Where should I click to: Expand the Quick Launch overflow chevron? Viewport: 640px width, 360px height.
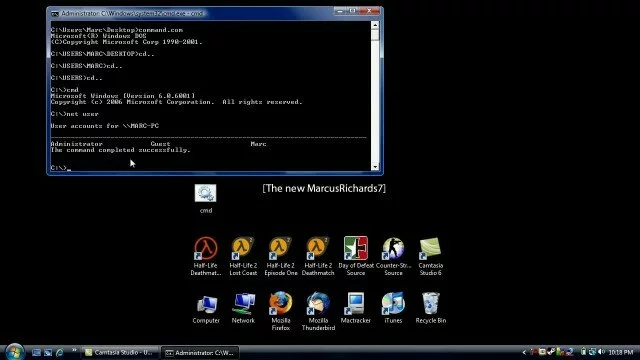[x=74, y=350]
